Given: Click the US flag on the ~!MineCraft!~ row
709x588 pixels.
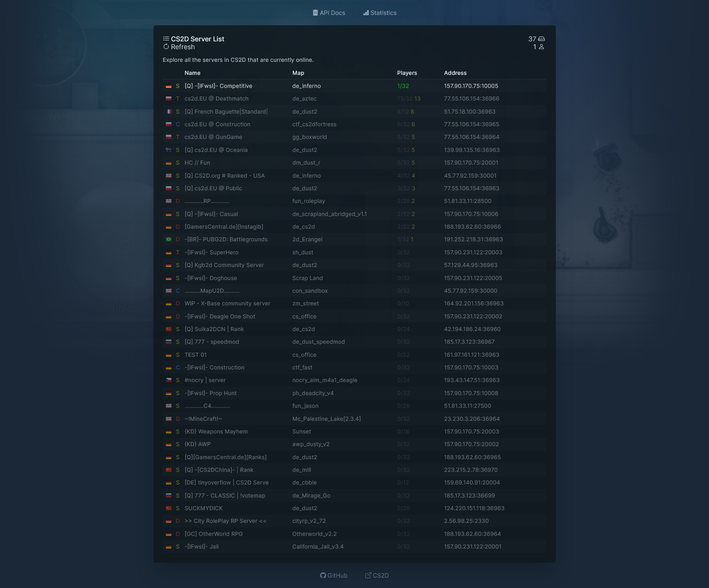Looking at the screenshot, I should 168,419.
